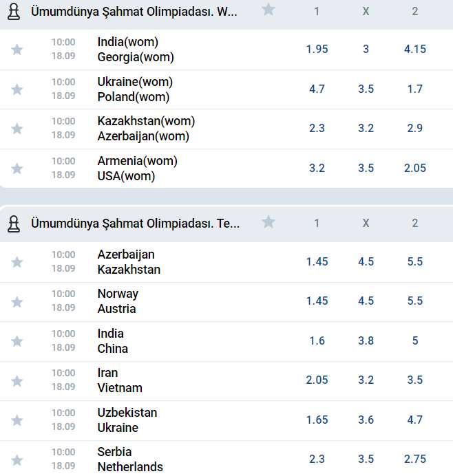Toggle favorite star for Norway vs Austria
This screenshot has width=453, height=476.
point(17,302)
